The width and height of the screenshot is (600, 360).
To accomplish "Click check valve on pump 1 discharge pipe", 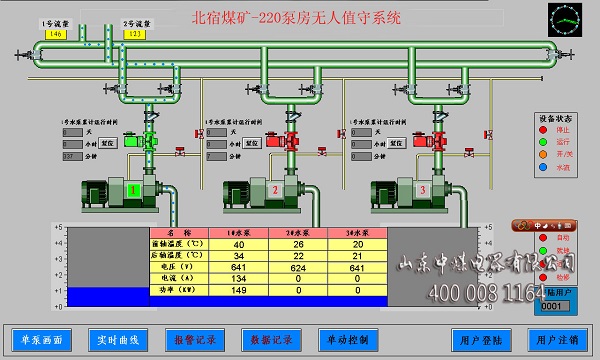I will pyautogui.click(x=150, y=116).
